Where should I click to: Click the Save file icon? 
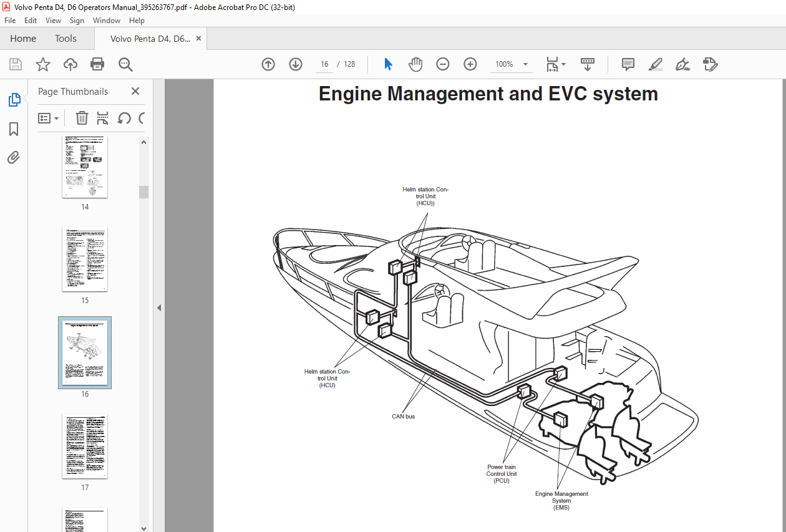coord(16,64)
